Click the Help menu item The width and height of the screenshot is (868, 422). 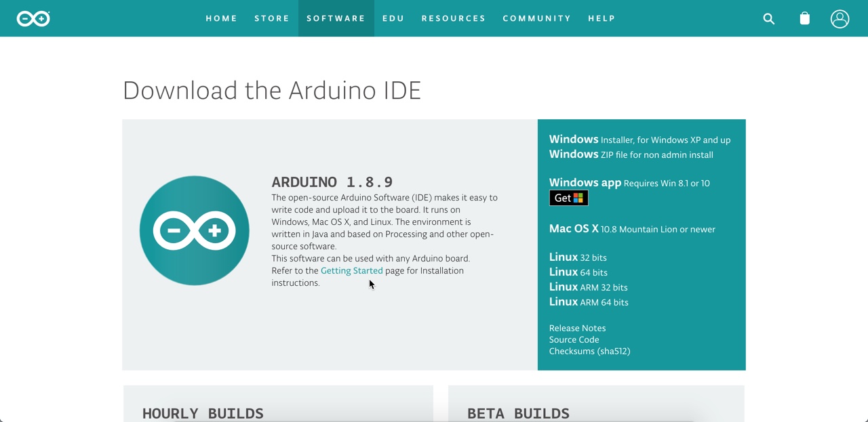[601, 18]
